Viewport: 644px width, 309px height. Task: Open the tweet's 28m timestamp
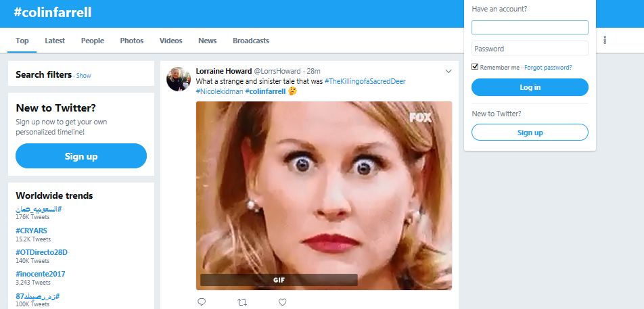314,71
